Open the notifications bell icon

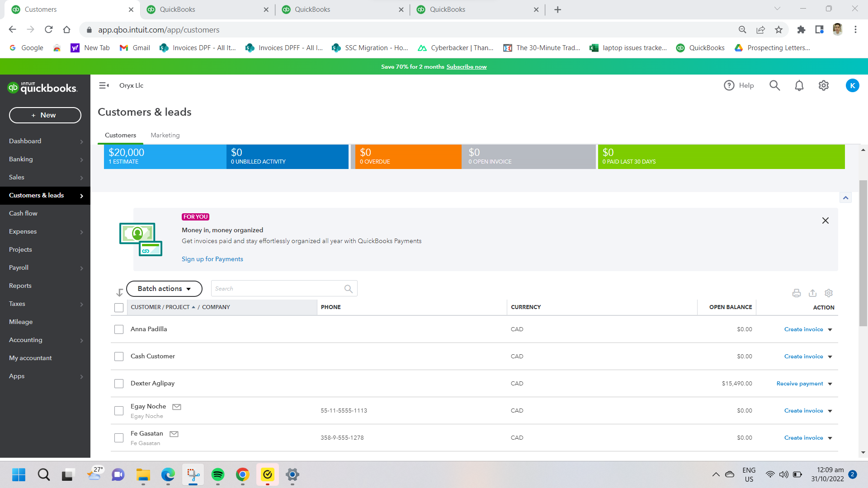[x=799, y=85]
